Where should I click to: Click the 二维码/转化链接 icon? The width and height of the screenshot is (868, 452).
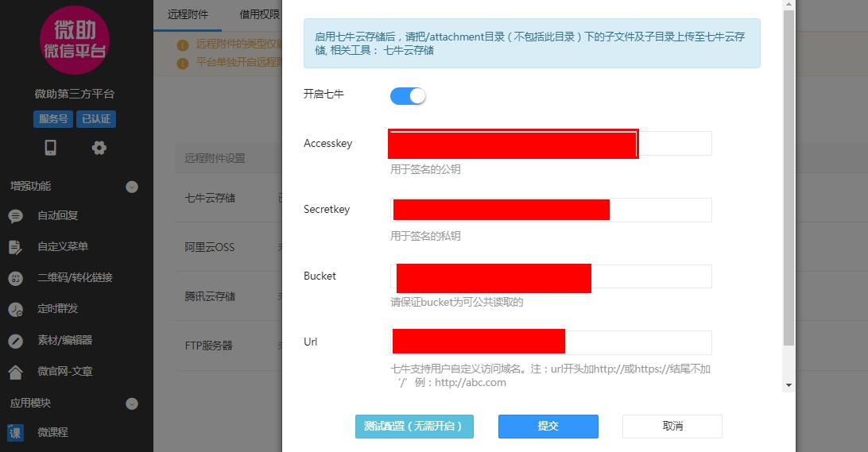(x=16, y=278)
